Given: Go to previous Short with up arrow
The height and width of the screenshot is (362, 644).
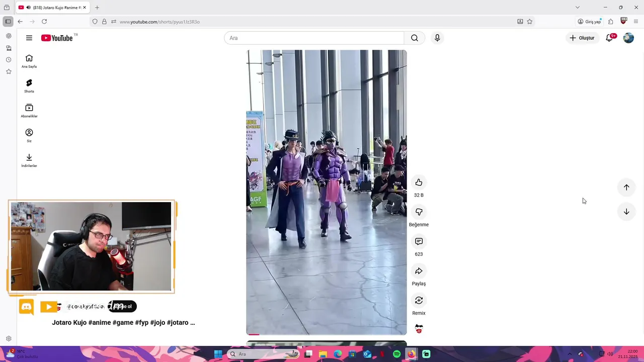Looking at the screenshot, I should click(626, 187).
